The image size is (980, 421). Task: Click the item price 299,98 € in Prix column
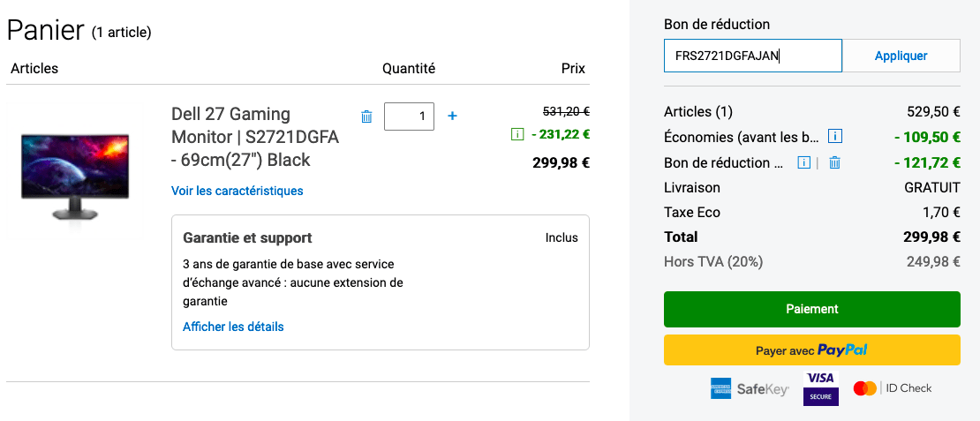coord(562,163)
